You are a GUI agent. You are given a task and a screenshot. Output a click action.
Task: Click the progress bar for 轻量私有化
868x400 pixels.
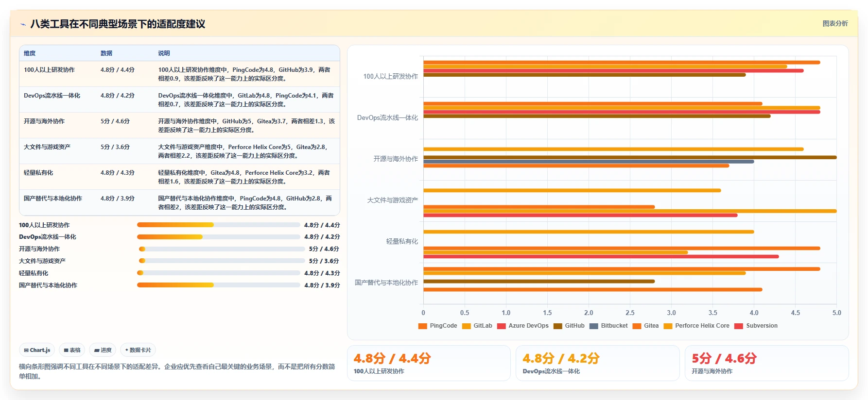pos(218,273)
